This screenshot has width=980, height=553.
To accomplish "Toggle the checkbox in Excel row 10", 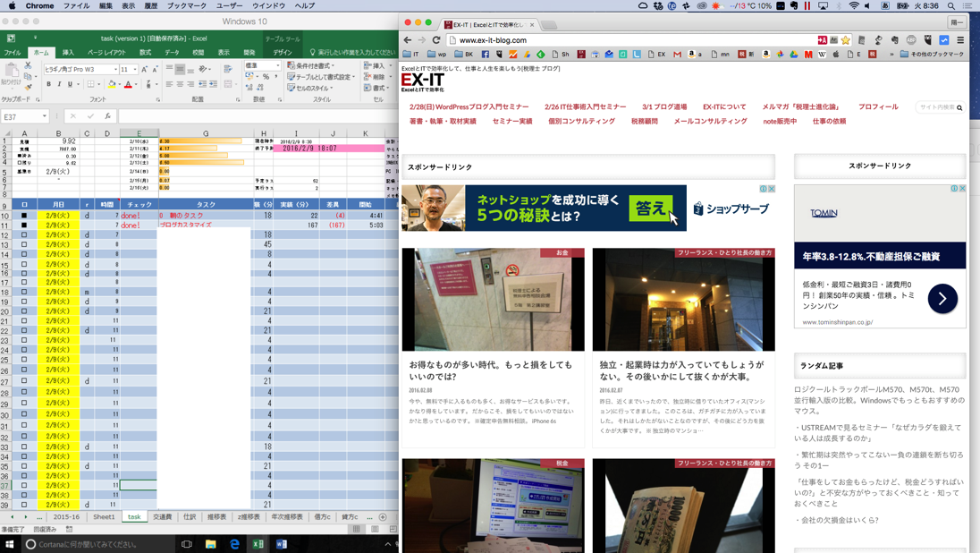I will (24, 215).
